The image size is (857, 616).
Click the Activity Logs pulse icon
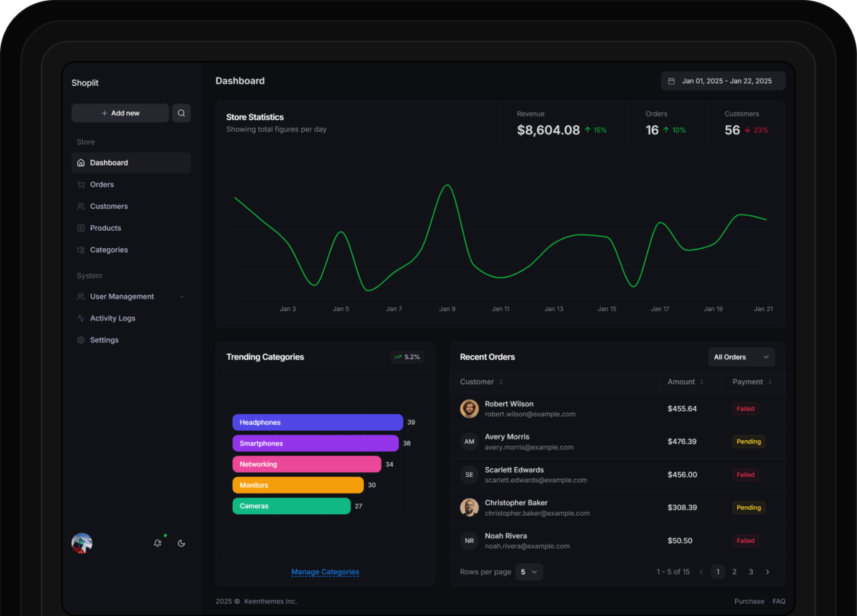81,318
